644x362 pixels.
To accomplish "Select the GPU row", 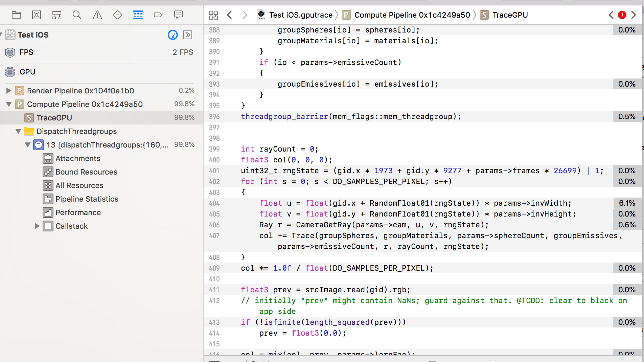I will tap(101, 72).
